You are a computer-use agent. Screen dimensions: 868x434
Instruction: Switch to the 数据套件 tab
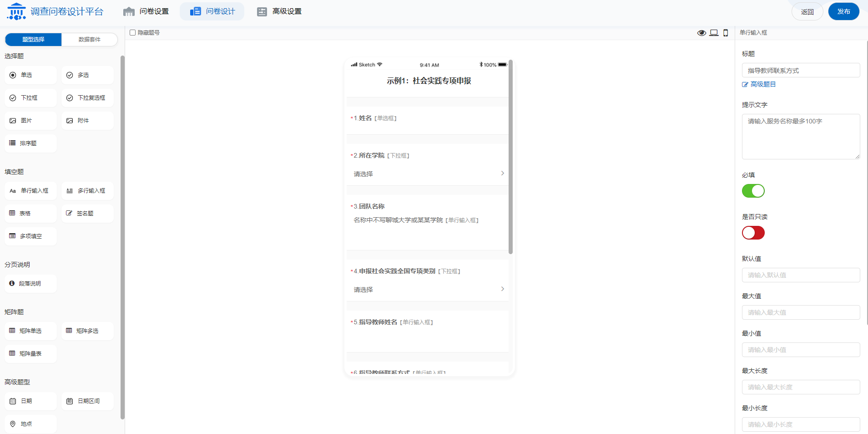coord(89,40)
